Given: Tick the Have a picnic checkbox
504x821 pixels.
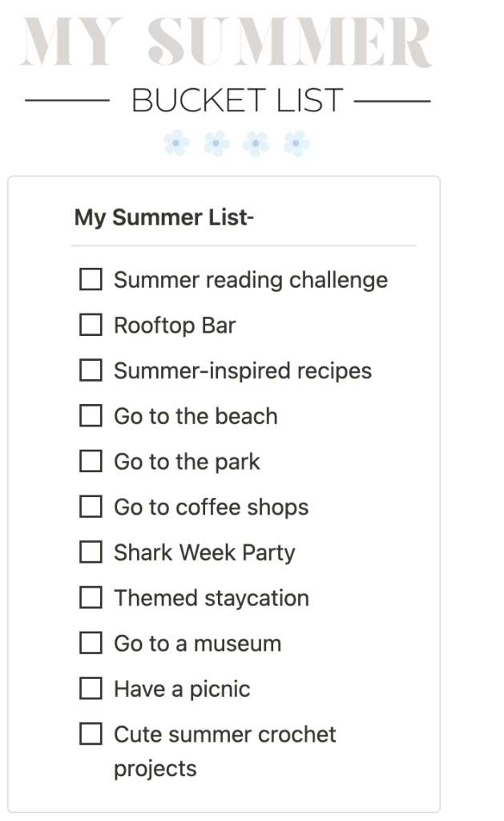Looking at the screenshot, I should click(91, 689).
